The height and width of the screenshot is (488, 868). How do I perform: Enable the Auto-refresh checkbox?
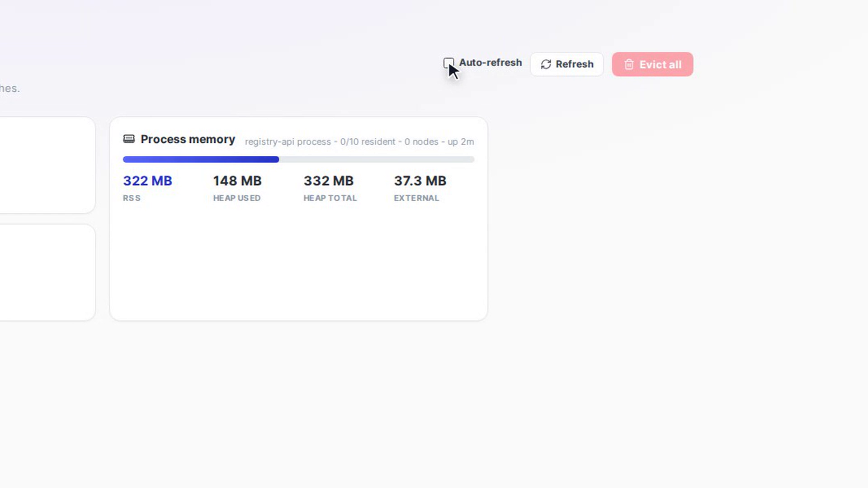[448, 63]
